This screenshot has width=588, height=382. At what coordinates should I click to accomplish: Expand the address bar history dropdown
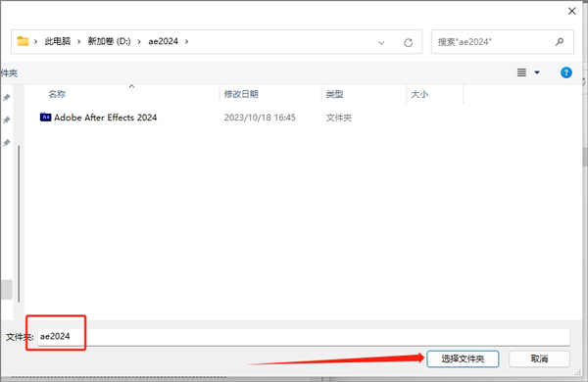[381, 42]
